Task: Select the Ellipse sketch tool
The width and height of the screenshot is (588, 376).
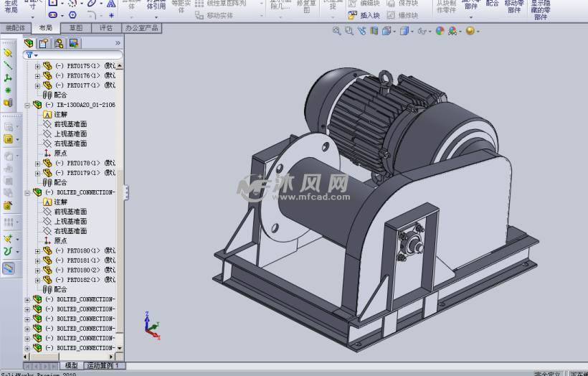Action: tap(92, 3)
